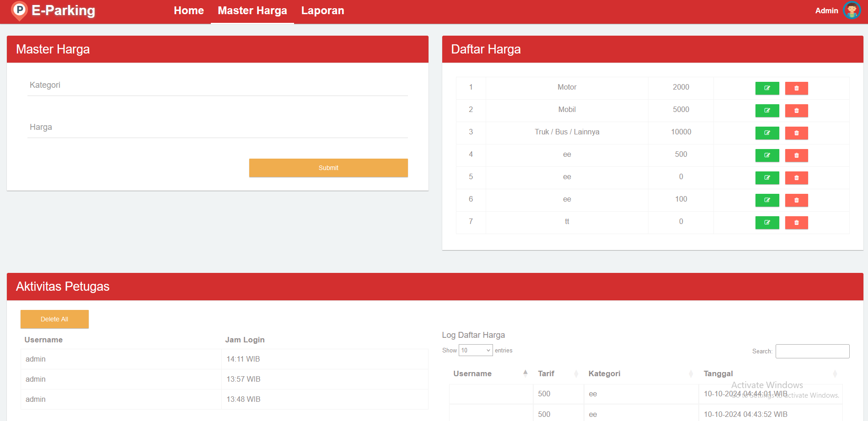Screen dimensions: 868x421
Task: Sort log by Username column
Action: 472,373
